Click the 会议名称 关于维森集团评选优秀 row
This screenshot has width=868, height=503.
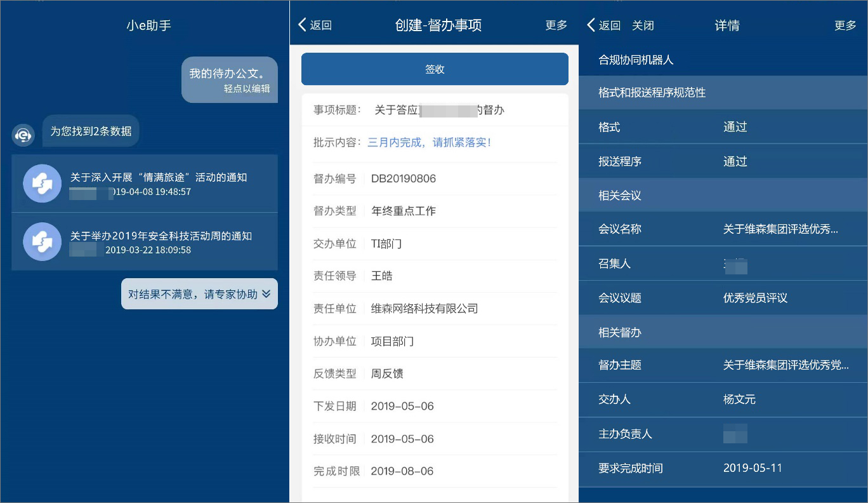[x=723, y=229]
